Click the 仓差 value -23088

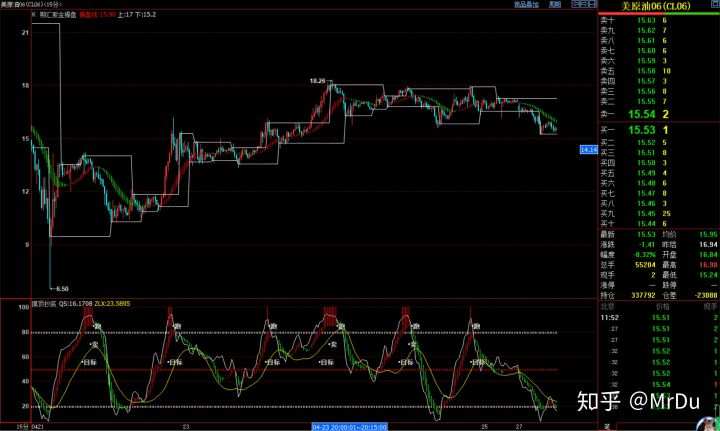click(x=706, y=295)
